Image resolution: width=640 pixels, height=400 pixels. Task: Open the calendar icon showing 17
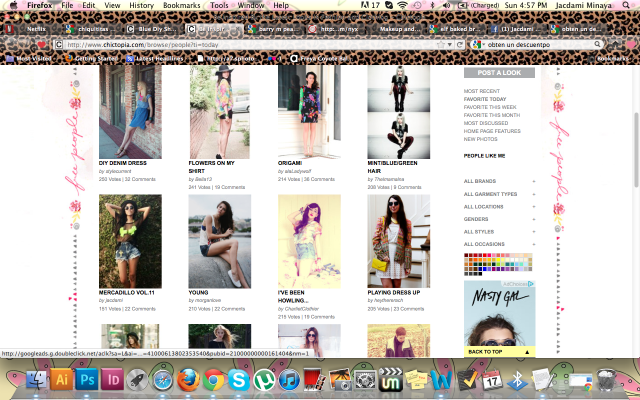coord(492,380)
